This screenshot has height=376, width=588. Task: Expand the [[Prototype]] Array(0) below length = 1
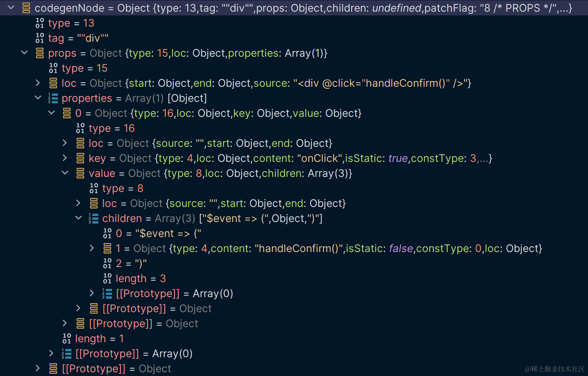[51, 353]
